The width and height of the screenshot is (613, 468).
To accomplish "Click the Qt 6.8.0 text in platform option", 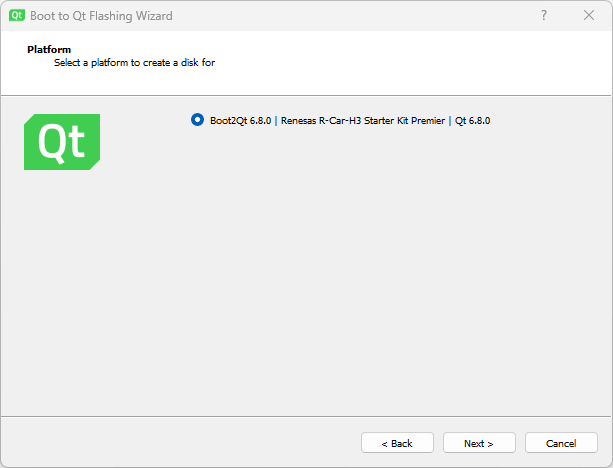I will point(472,121).
